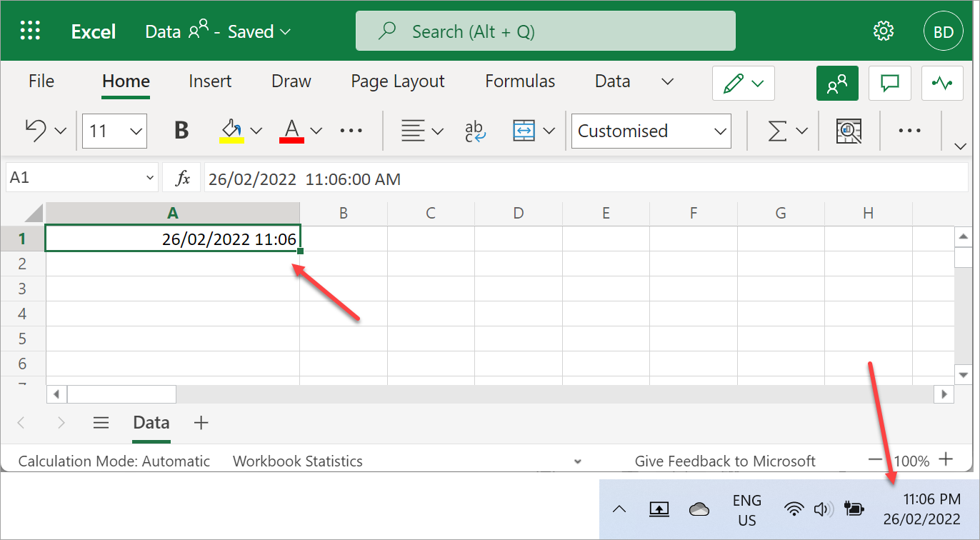Show hidden system tray icons chevron
Viewport: 980px width, 540px height.
point(620,509)
